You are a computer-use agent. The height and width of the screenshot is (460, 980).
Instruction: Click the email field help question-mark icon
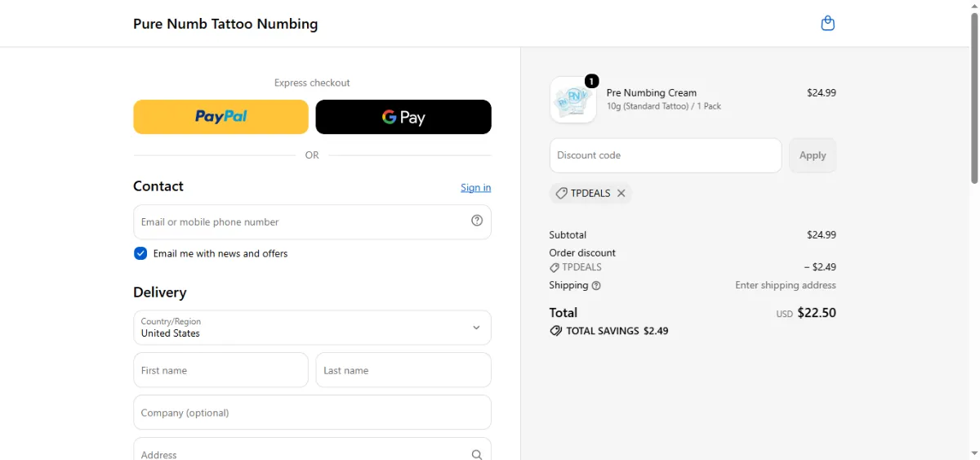[x=477, y=221]
